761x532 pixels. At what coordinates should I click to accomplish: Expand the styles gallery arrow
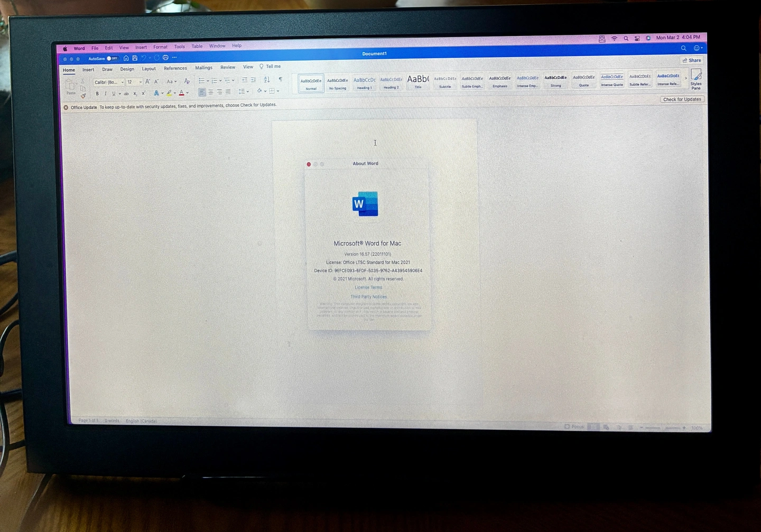(x=686, y=78)
